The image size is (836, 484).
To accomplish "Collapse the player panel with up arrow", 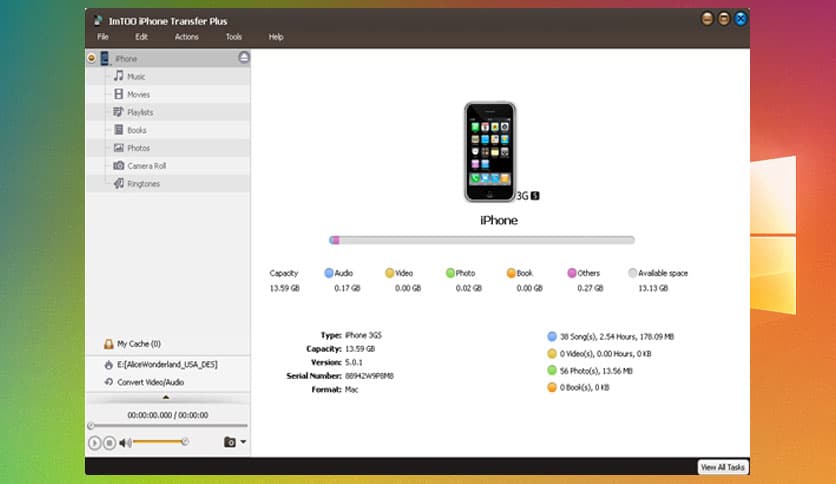I will (166, 397).
